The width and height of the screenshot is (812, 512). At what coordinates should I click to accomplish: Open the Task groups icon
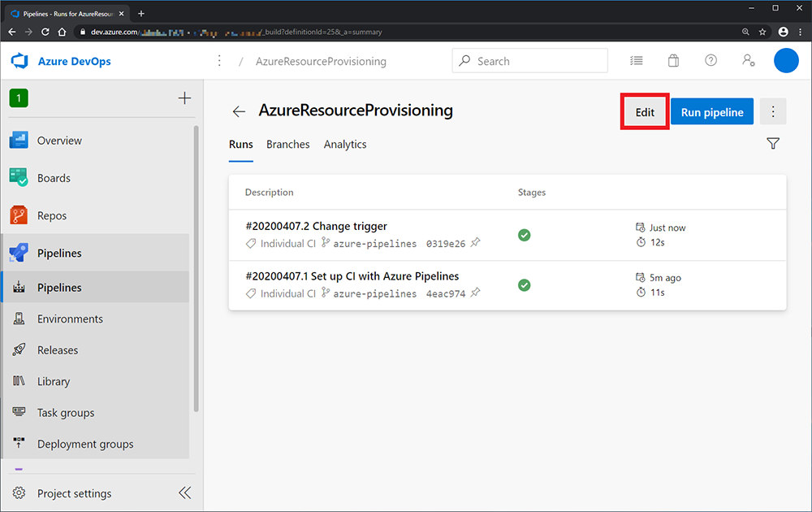click(x=19, y=412)
